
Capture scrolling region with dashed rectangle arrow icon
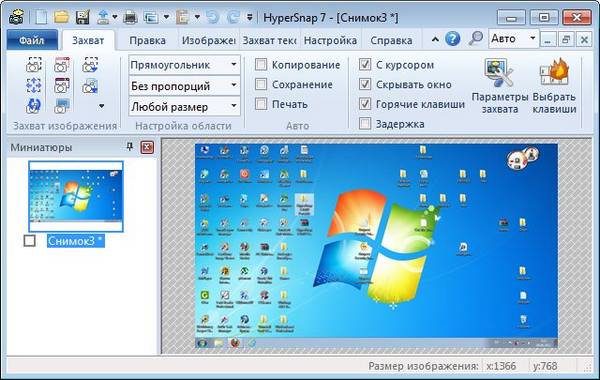pos(90,65)
